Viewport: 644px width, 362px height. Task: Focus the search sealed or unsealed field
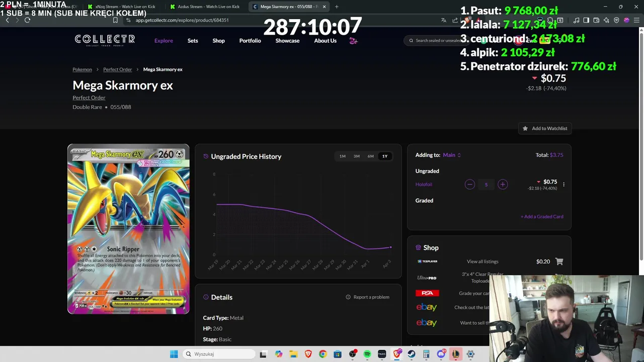click(436, 40)
